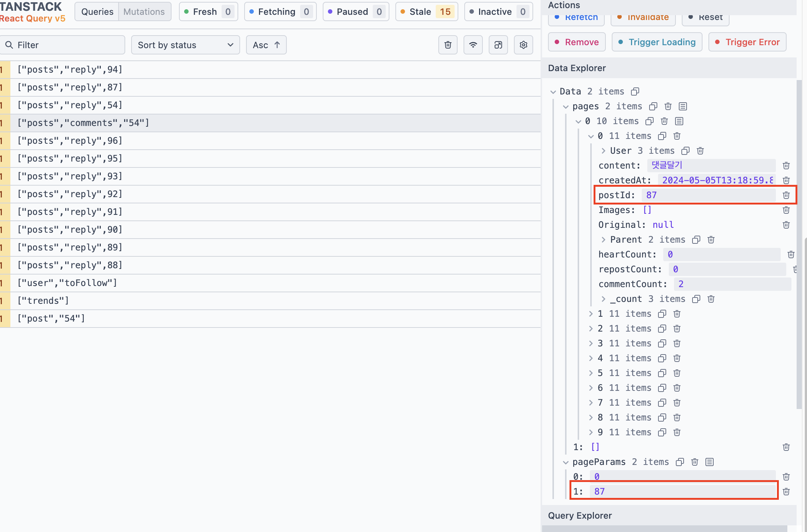The height and width of the screenshot is (532, 807).
Task: Toggle Paused status filter
Action: pyautogui.click(x=356, y=11)
